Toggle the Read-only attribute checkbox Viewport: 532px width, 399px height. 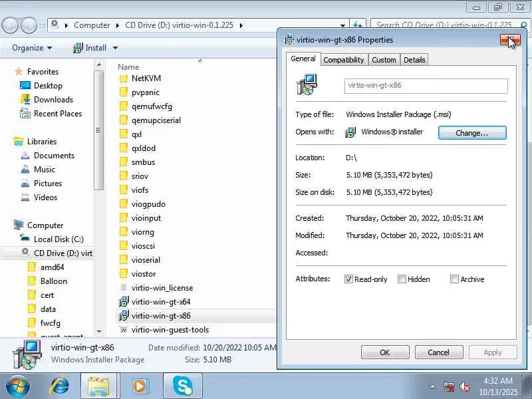(x=348, y=279)
